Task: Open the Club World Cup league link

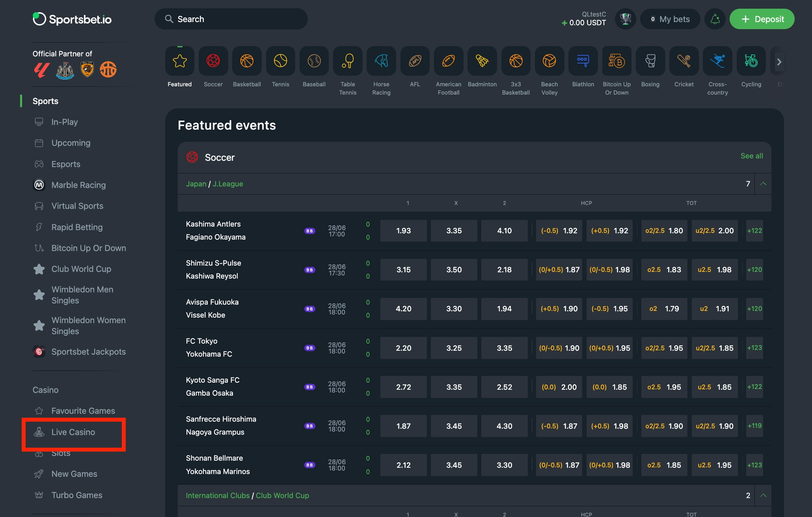Action: pyautogui.click(x=282, y=496)
